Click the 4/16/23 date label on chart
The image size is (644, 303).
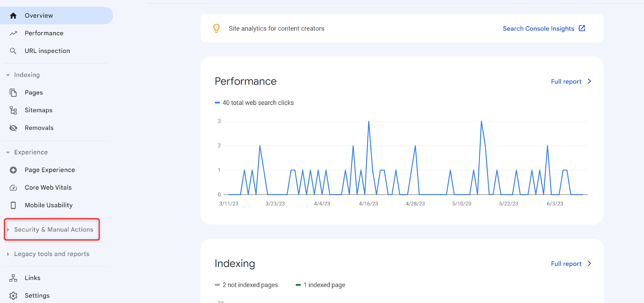coord(369,204)
